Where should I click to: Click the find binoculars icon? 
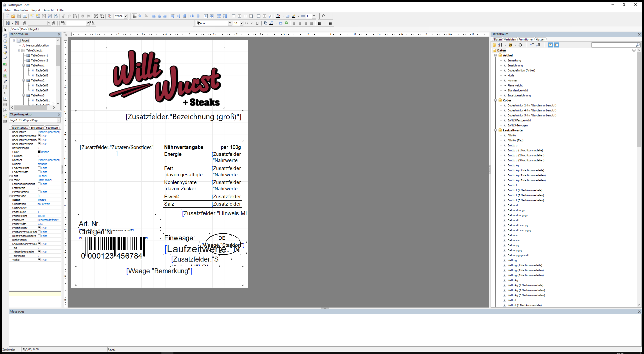click(x=55, y=16)
